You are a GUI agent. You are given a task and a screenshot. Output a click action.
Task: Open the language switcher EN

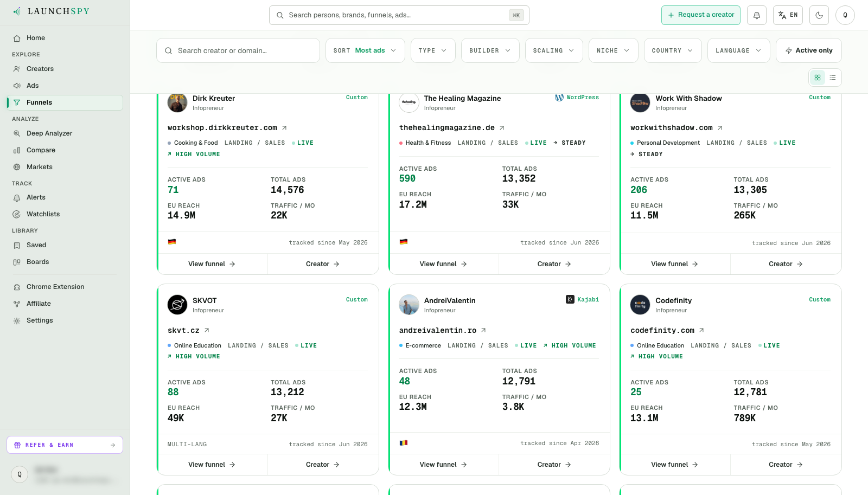point(788,15)
